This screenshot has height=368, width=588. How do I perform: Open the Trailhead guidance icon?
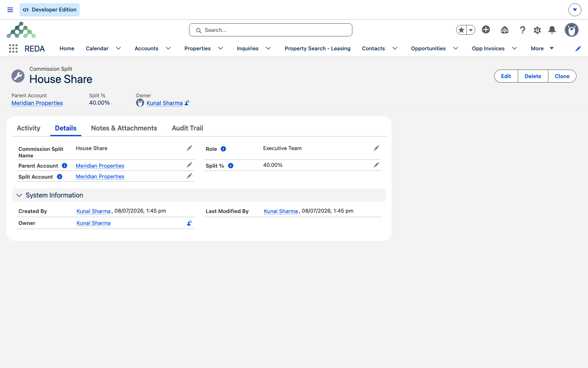point(505,30)
